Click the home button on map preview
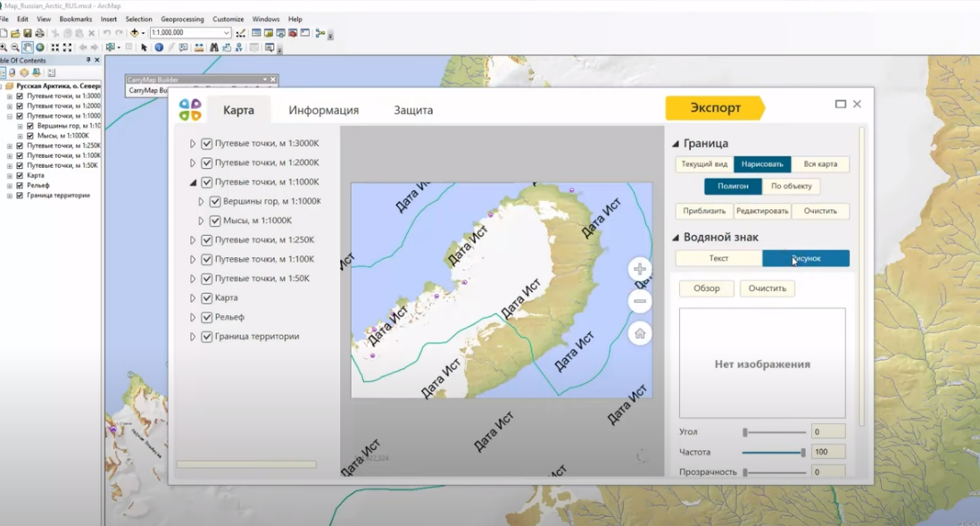This screenshot has height=526, width=980. tap(639, 334)
